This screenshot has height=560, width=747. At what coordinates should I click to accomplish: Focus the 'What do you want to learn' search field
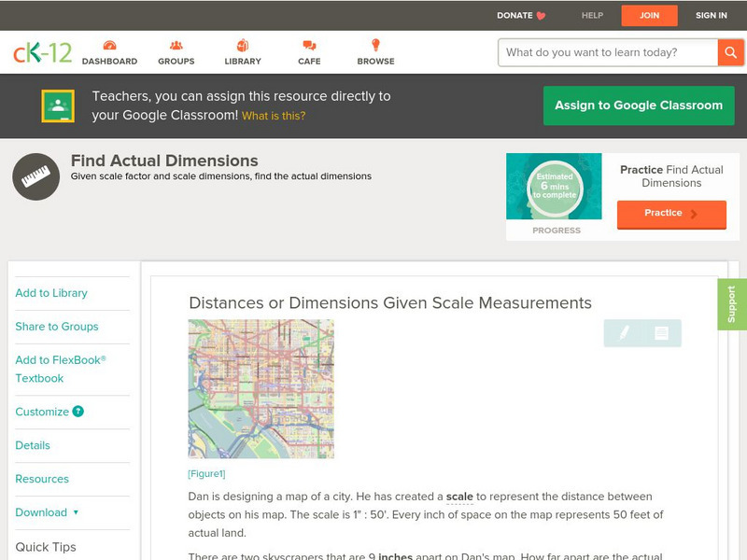[x=609, y=52]
